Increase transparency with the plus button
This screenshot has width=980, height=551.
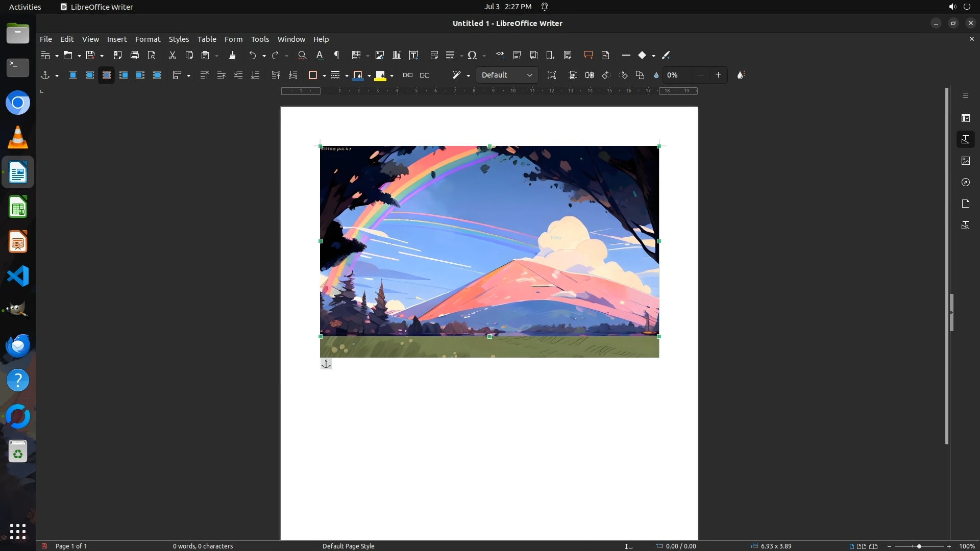click(x=718, y=75)
